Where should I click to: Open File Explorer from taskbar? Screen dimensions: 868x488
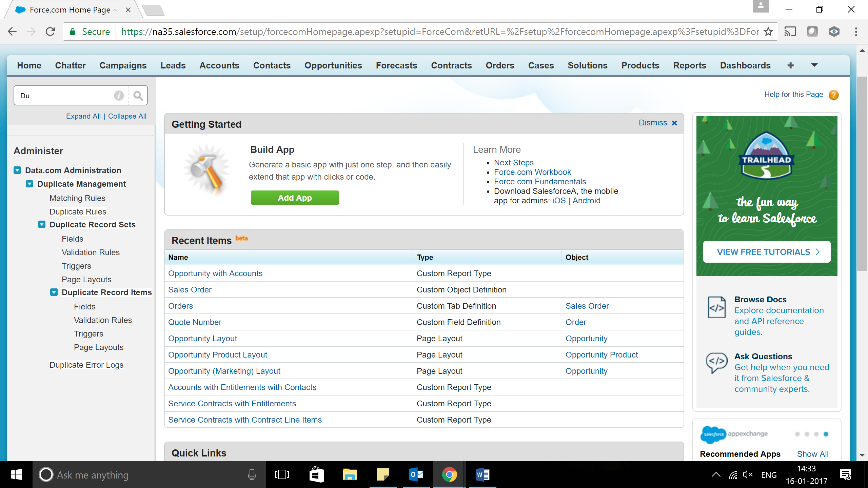tap(350, 475)
